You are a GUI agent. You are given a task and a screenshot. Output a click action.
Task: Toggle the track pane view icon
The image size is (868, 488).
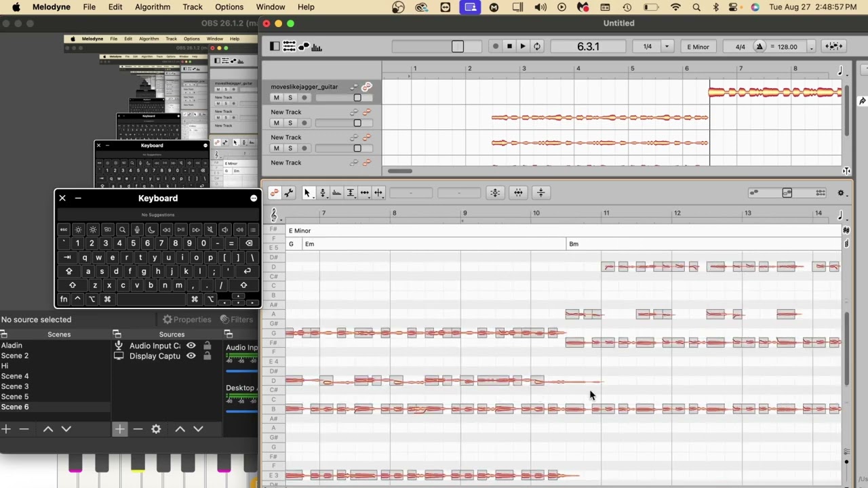coord(275,46)
